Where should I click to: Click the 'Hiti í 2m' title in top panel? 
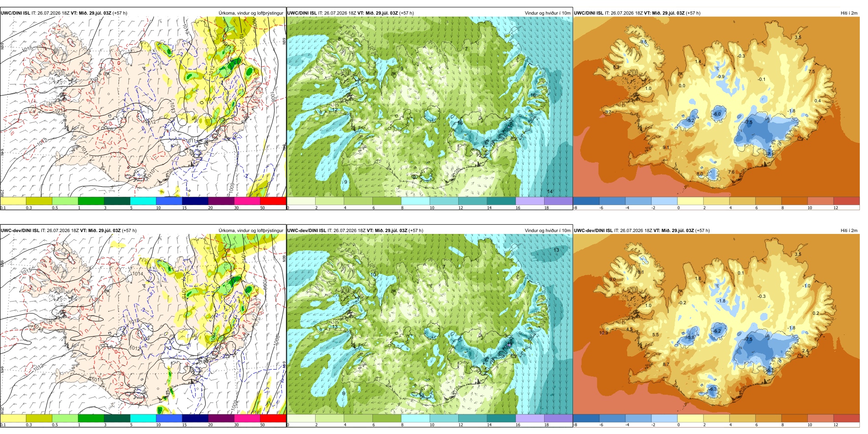pyautogui.click(x=849, y=13)
